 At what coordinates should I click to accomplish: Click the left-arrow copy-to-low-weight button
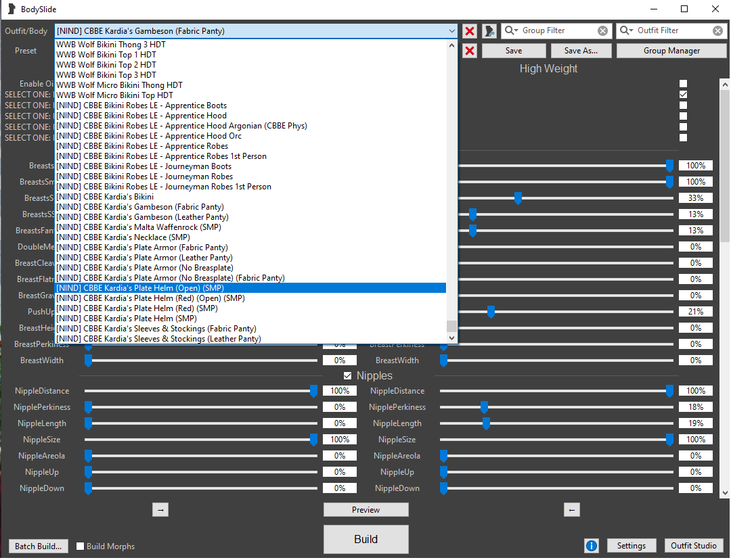[571, 510]
